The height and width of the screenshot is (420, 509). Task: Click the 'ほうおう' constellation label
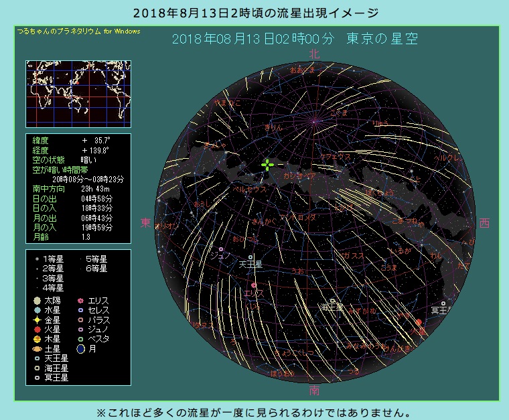click(283, 374)
